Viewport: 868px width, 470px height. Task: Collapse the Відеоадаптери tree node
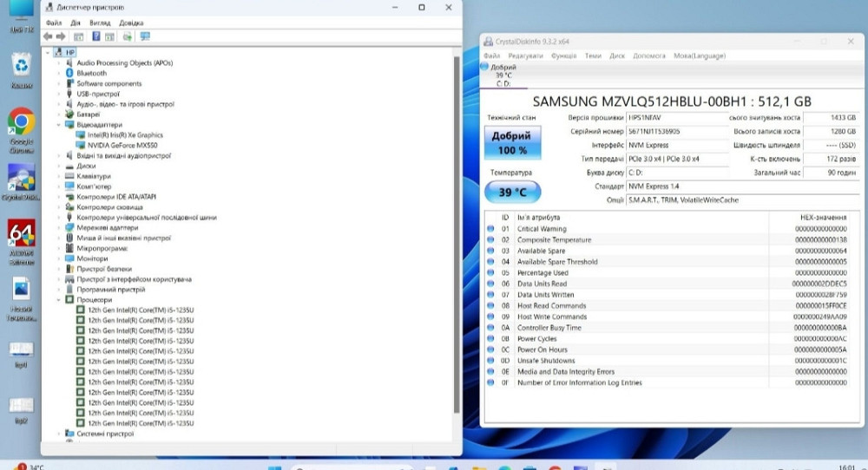tap(59, 125)
